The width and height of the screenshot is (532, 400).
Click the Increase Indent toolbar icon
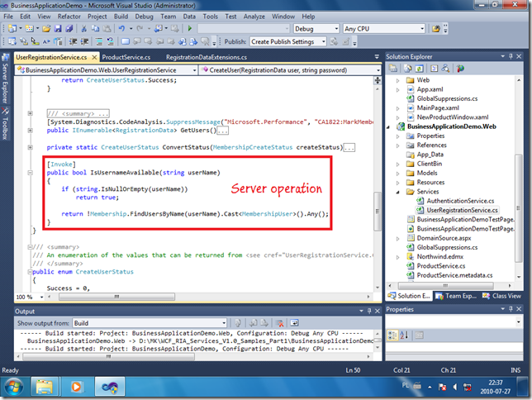point(84,42)
